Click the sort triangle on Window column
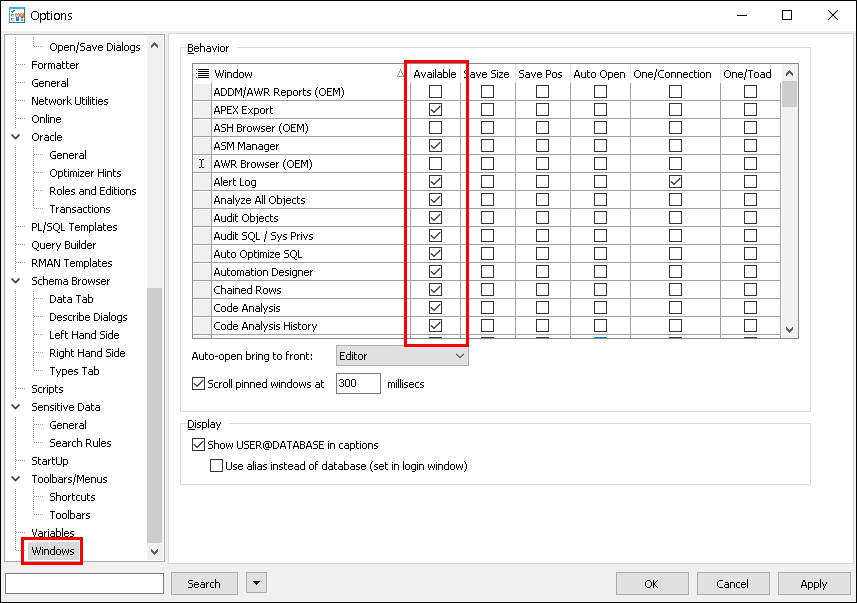This screenshot has height=603, width=857. pyautogui.click(x=400, y=74)
